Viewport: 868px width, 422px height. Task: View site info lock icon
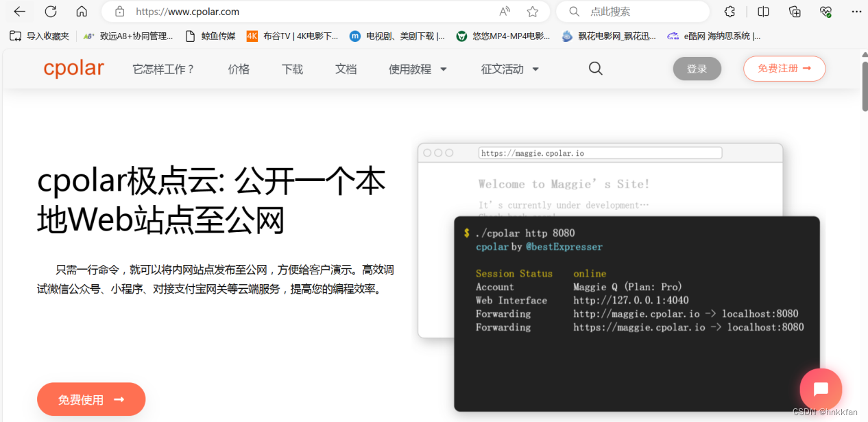click(x=120, y=12)
